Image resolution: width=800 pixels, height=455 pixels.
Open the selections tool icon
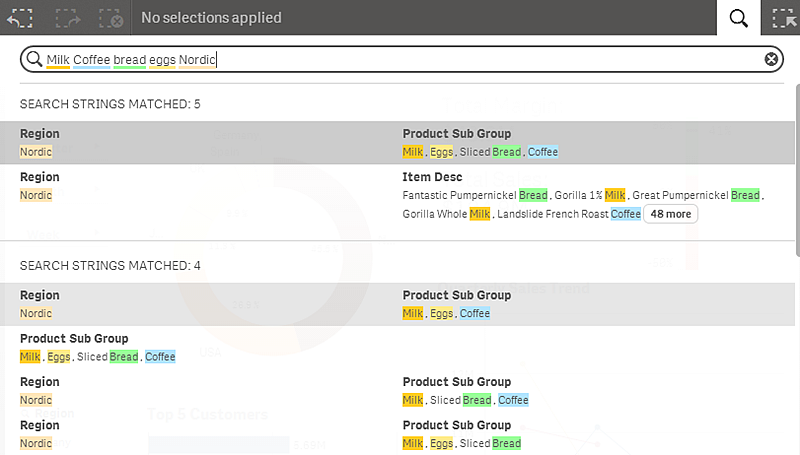tap(781, 17)
